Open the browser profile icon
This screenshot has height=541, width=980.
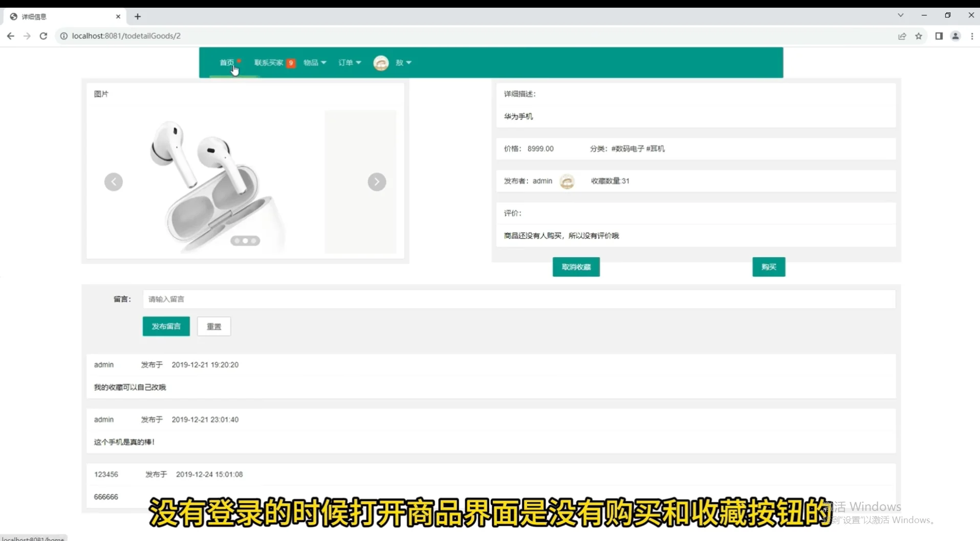pos(955,36)
